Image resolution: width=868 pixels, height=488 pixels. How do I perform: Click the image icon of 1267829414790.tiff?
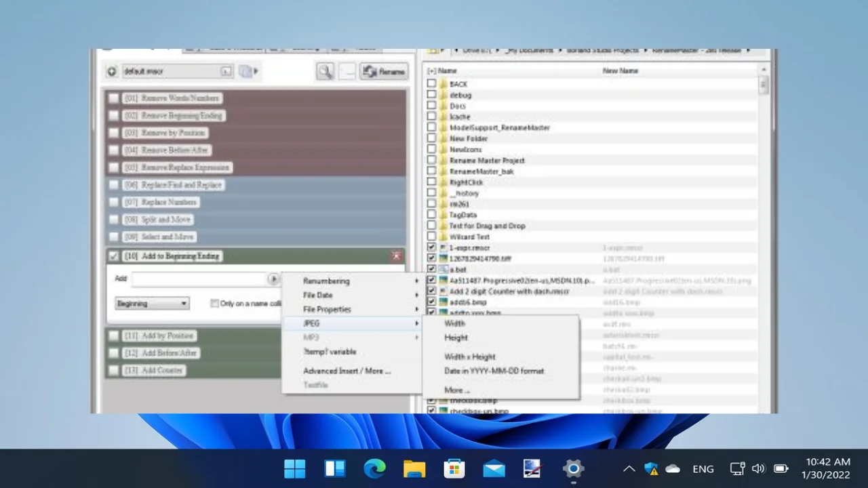[x=443, y=258]
